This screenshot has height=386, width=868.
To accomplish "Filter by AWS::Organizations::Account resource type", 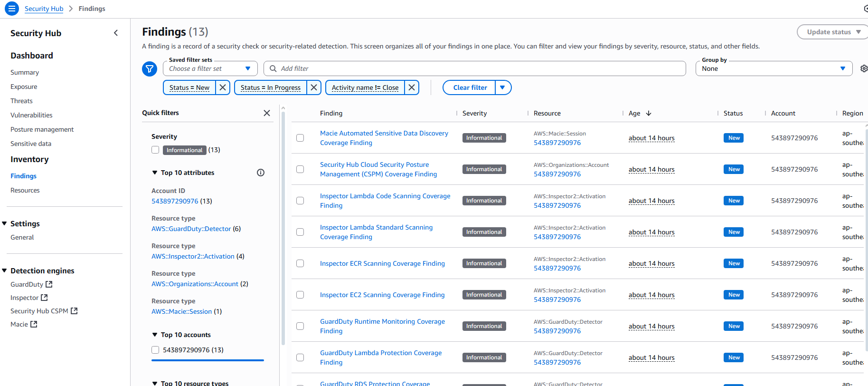I will click(195, 284).
